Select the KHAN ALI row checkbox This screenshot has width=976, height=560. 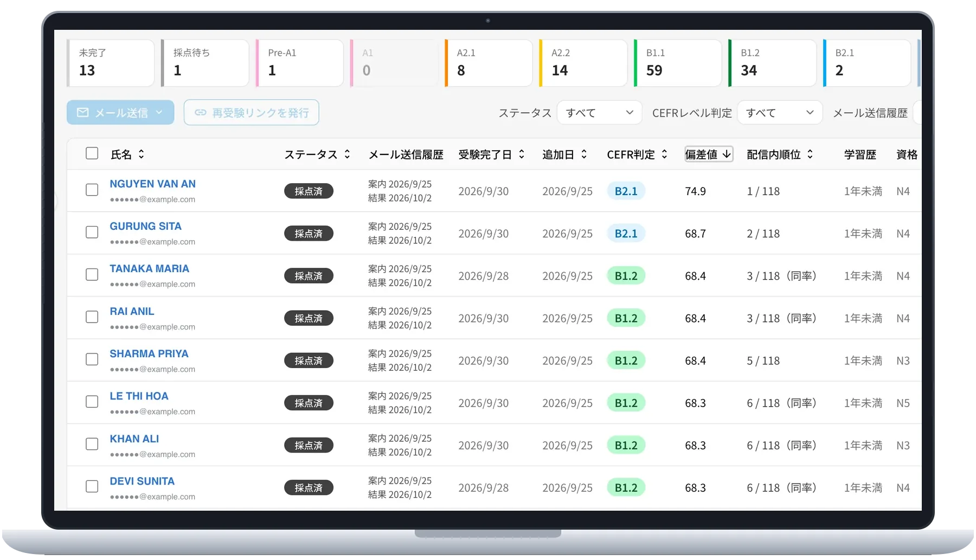pyautogui.click(x=92, y=444)
